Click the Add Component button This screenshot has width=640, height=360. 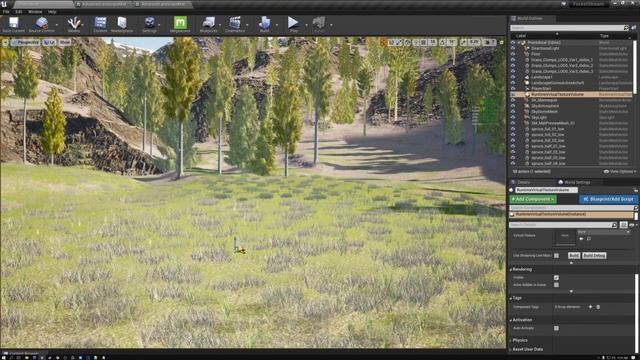[533, 199]
